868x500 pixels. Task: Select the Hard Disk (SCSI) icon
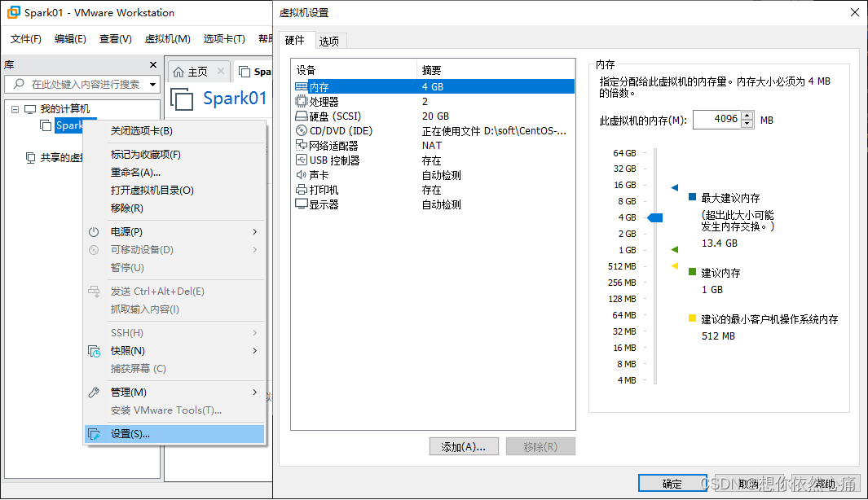301,116
